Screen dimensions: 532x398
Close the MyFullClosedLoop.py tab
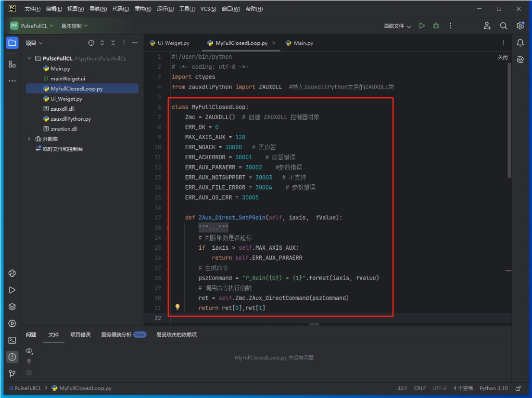(x=274, y=43)
